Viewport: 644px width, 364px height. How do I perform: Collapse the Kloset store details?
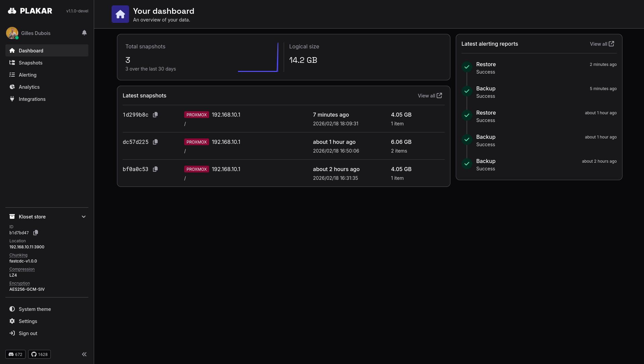click(84, 217)
